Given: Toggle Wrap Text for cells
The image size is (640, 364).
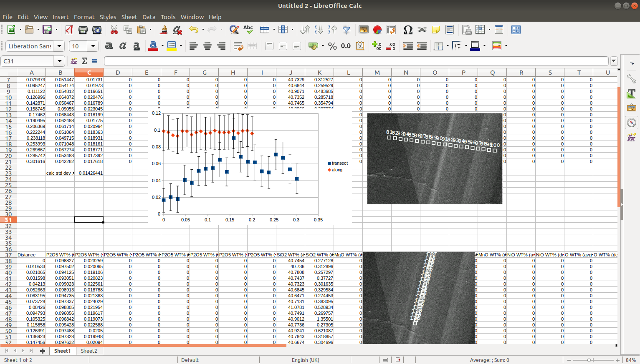Looking at the screenshot, I should (x=238, y=46).
